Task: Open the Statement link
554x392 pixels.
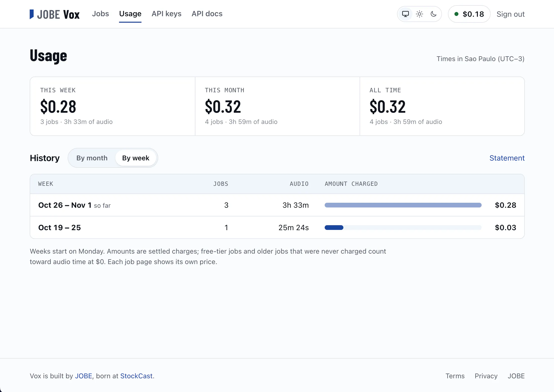Action: click(x=507, y=158)
